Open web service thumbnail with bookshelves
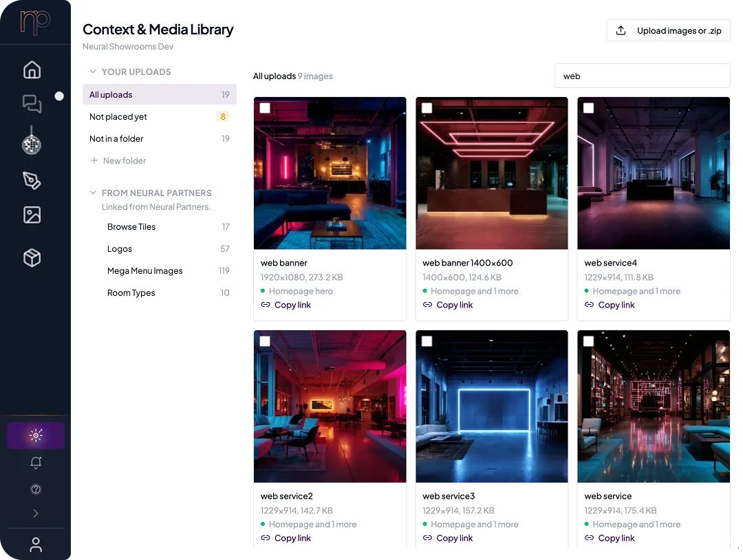This screenshot has width=743, height=560. (x=654, y=407)
